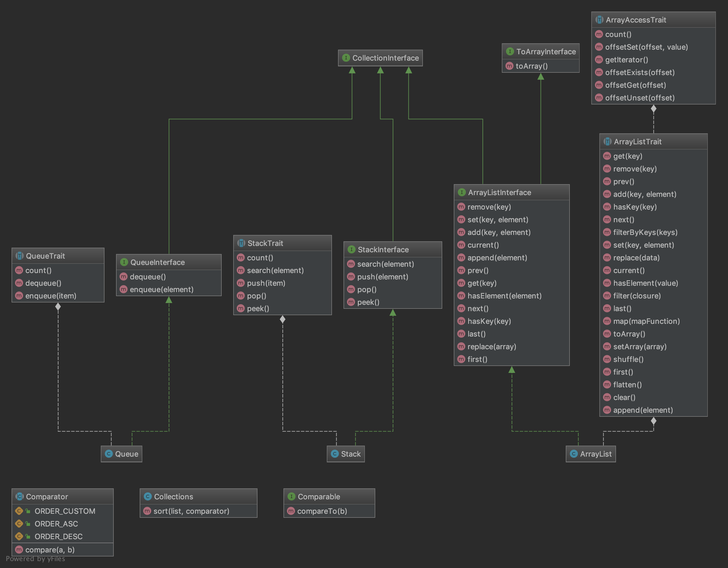Click the Comparator abstract class icon
Image resolution: width=728 pixels, height=568 pixels.
click(19, 496)
